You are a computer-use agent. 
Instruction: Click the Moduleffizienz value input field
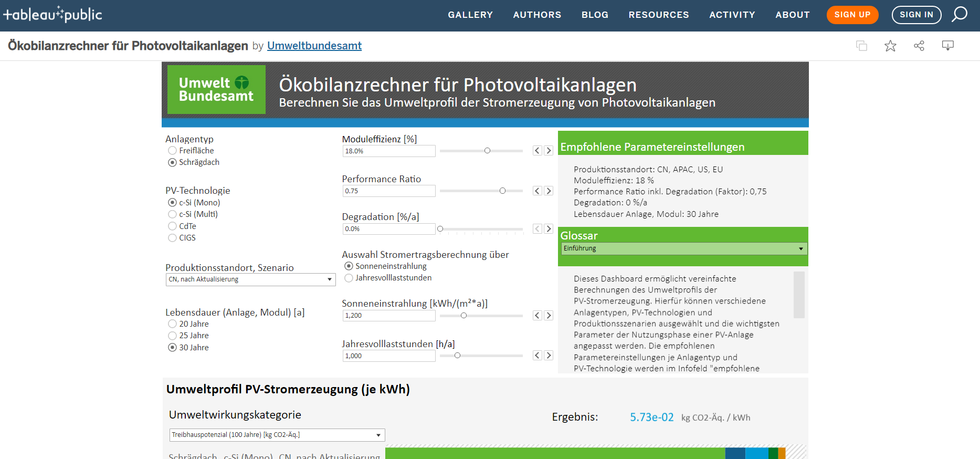388,151
